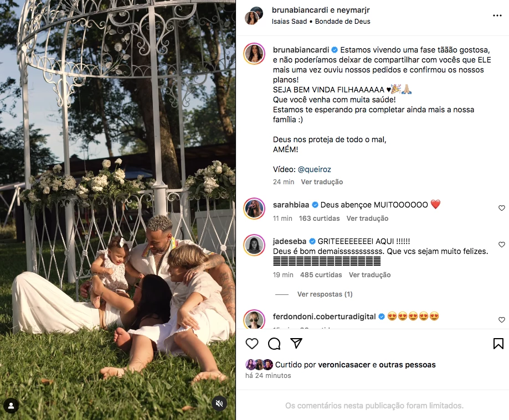This screenshot has height=420, width=509.
Task: Open the Isaias Saad audio link
Action: tap(289, 22)
